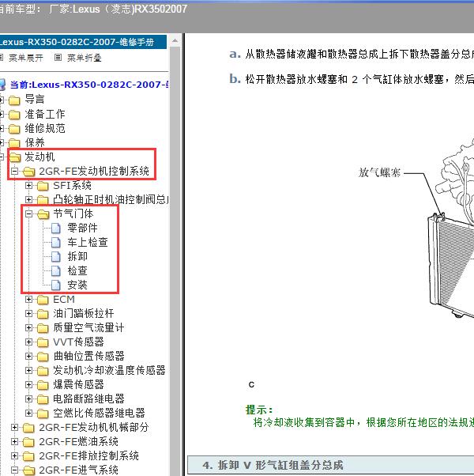Select the 发动机 tree item
This screenshot has width=474, height=476.
(x=39, y=157)
